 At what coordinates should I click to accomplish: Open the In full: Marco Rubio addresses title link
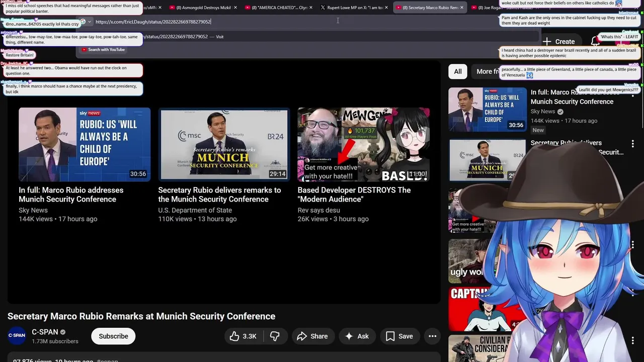coord(71,195)
